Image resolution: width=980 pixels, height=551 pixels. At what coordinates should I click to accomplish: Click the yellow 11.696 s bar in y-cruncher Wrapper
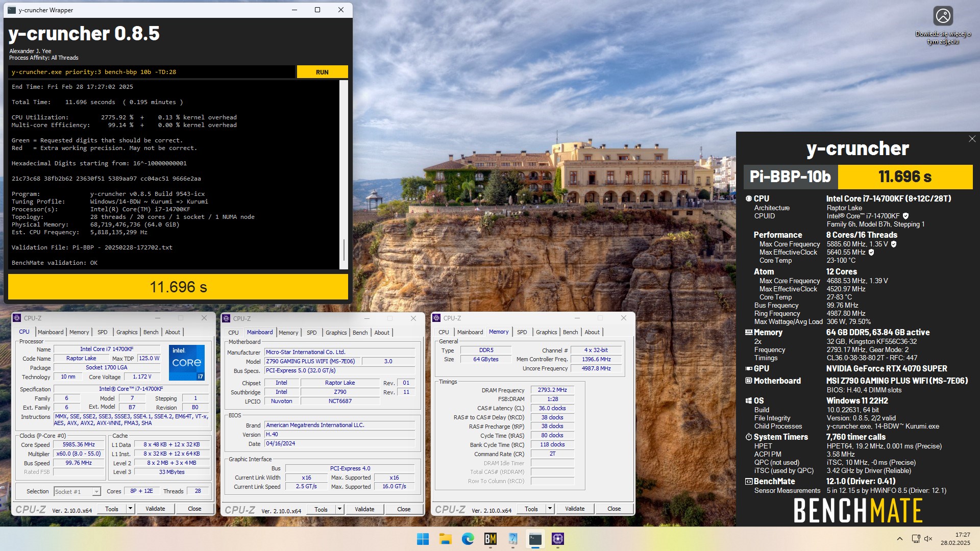[178, 287]
